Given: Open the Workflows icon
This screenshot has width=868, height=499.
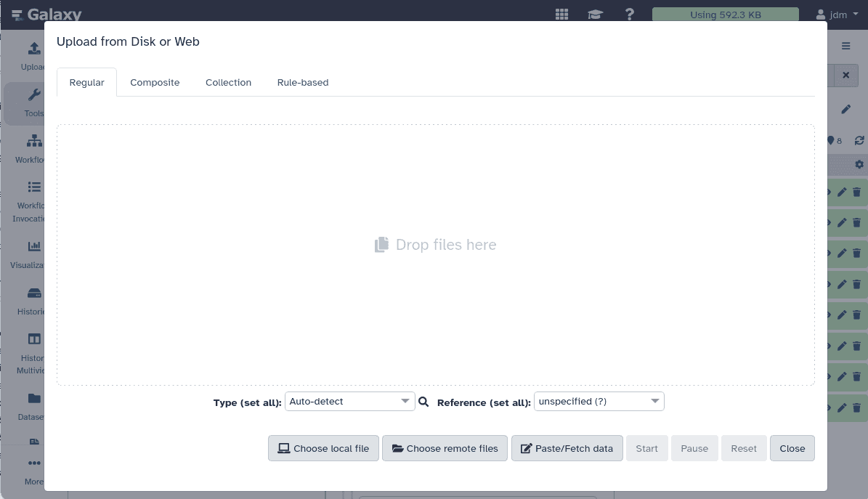Looking at the screenshot, I should pos(33,141).
